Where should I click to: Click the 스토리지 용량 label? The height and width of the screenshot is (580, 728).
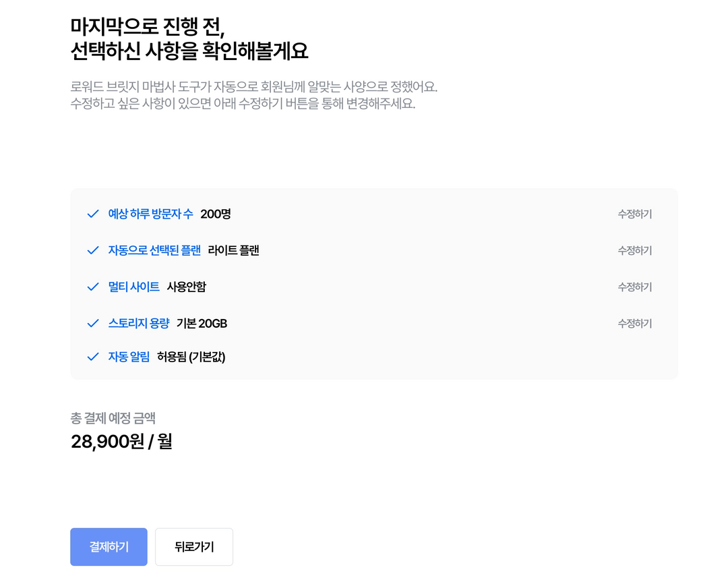138,323
